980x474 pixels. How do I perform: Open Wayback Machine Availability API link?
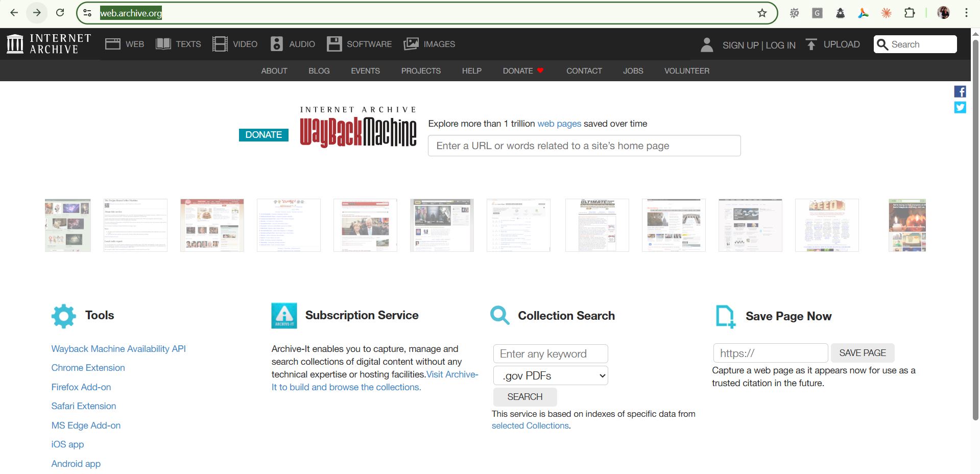(118, 349)
